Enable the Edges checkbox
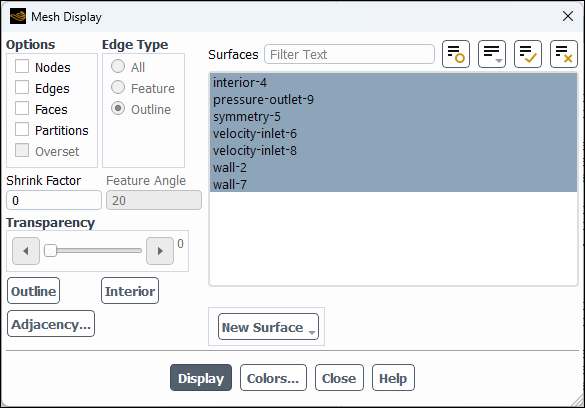 pos(22,88)
